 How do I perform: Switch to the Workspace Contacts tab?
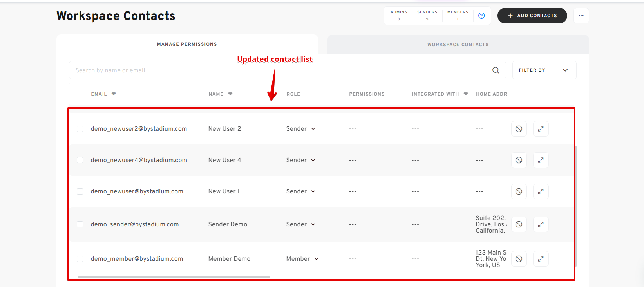[x=458, y=45]
